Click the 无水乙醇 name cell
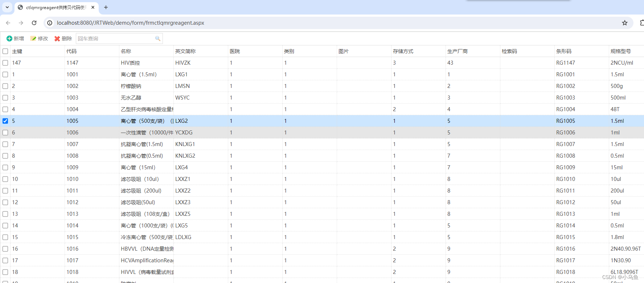The height and width of the screenshot is (283, 644). pos(146,98)
